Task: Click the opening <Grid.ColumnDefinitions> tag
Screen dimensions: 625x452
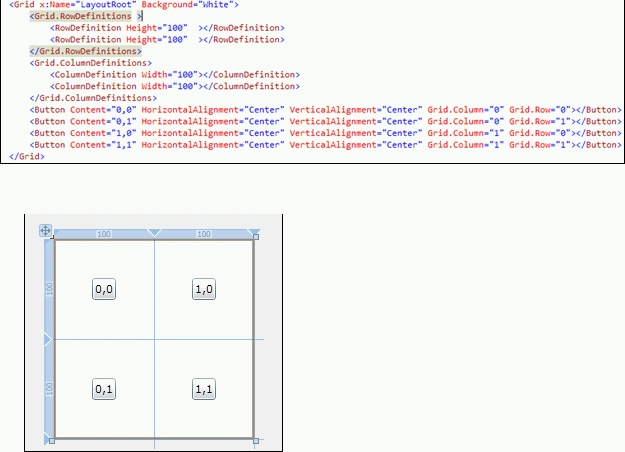Action: click(x=91, y=63)
